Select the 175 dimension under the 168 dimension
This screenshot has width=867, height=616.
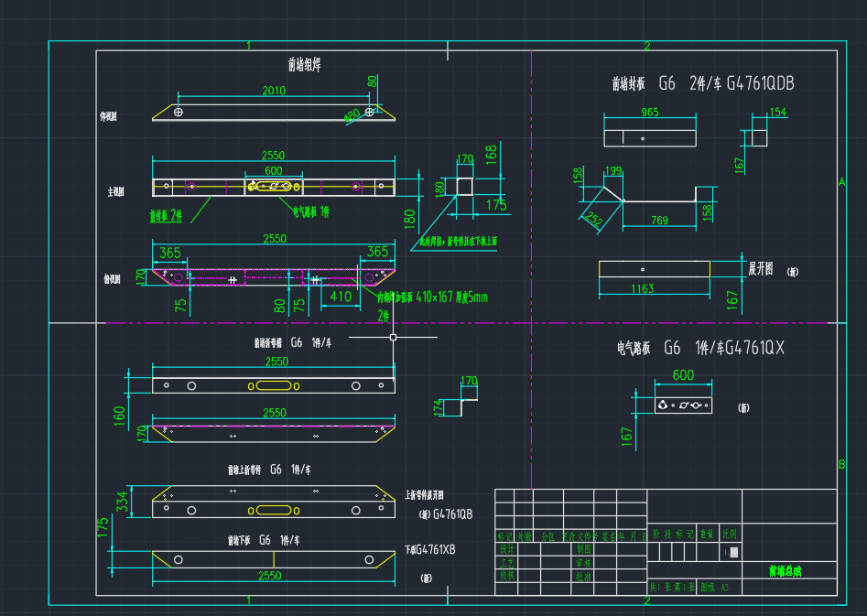(496, 205)
